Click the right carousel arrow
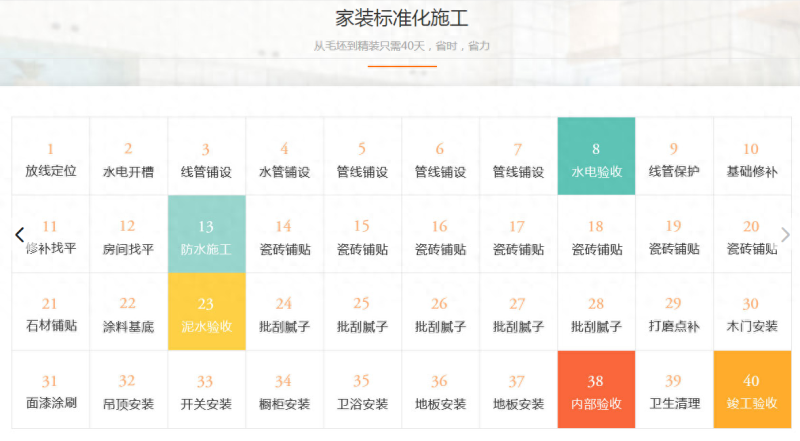800x441 pixels. (x=785, y=235)
